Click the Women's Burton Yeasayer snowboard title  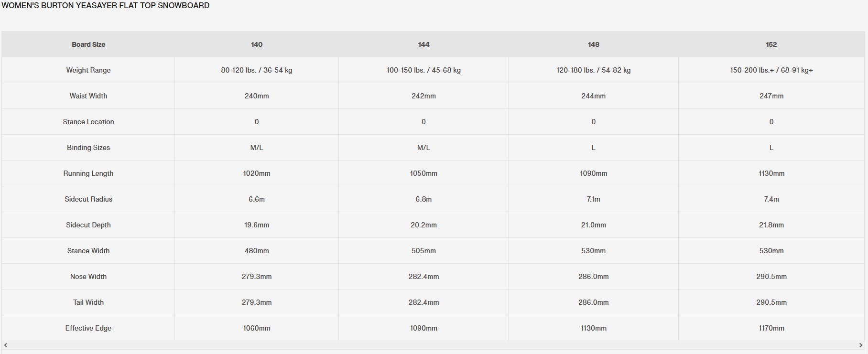tap(106, 6)
